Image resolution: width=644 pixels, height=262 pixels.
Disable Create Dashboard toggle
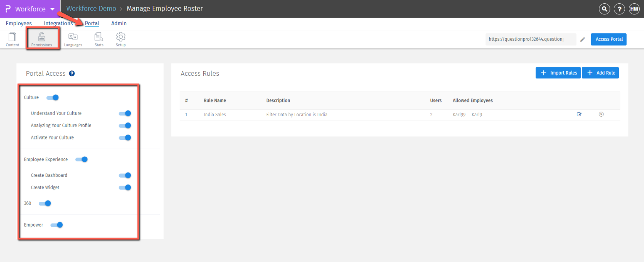125,176
